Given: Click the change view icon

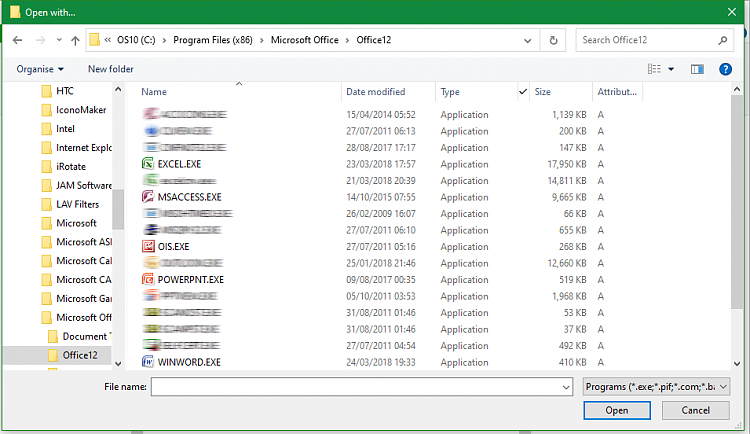Looking at the screenshot, I should [654, 69].
